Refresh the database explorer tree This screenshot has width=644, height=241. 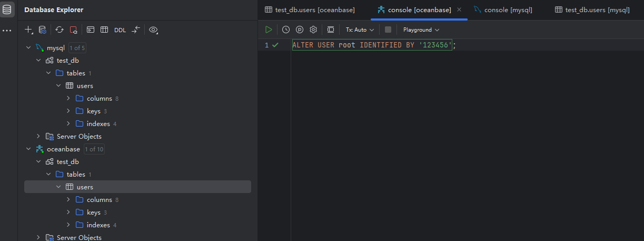tap(60, 30)
